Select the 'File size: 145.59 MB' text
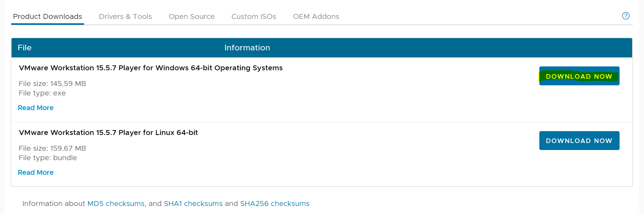This screenshot has height=214, width=644. coord(52,84)
